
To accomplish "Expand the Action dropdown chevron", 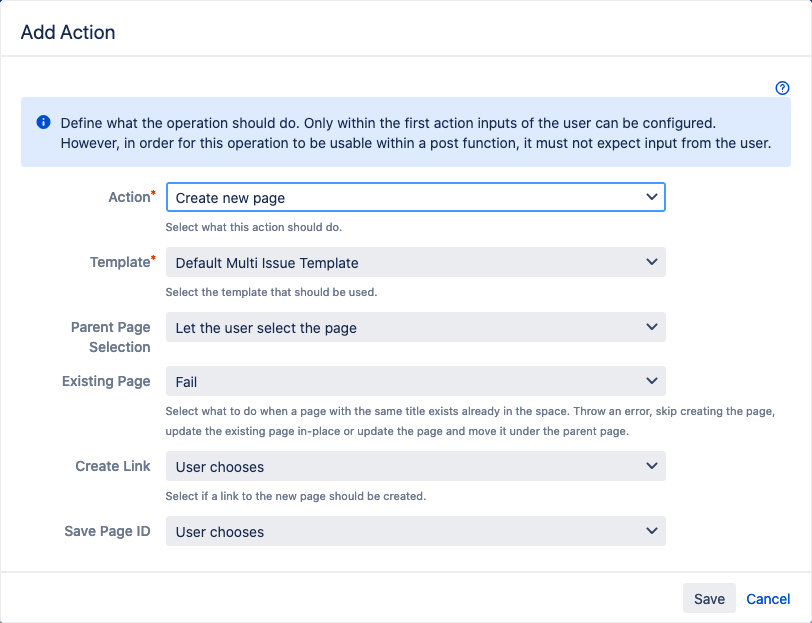I will click(x=651, y=197).
